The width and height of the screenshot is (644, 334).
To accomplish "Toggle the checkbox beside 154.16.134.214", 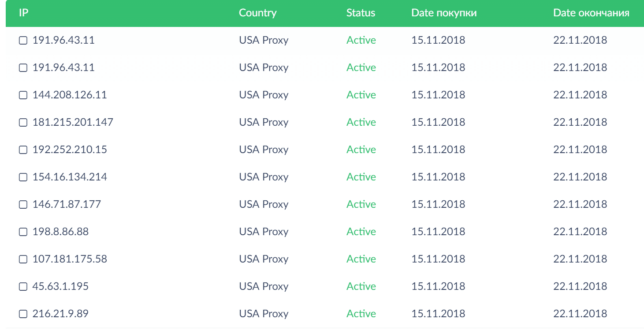I will click(x=23, y=177).
